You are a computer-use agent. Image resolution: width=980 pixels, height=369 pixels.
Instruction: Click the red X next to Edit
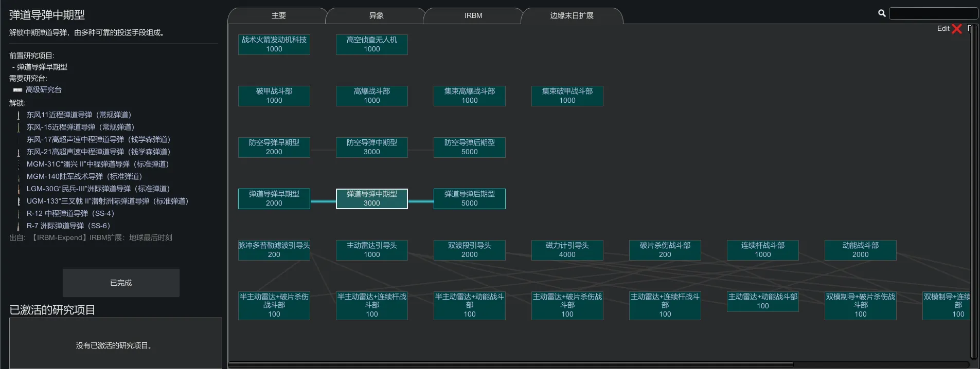point(957,29)
